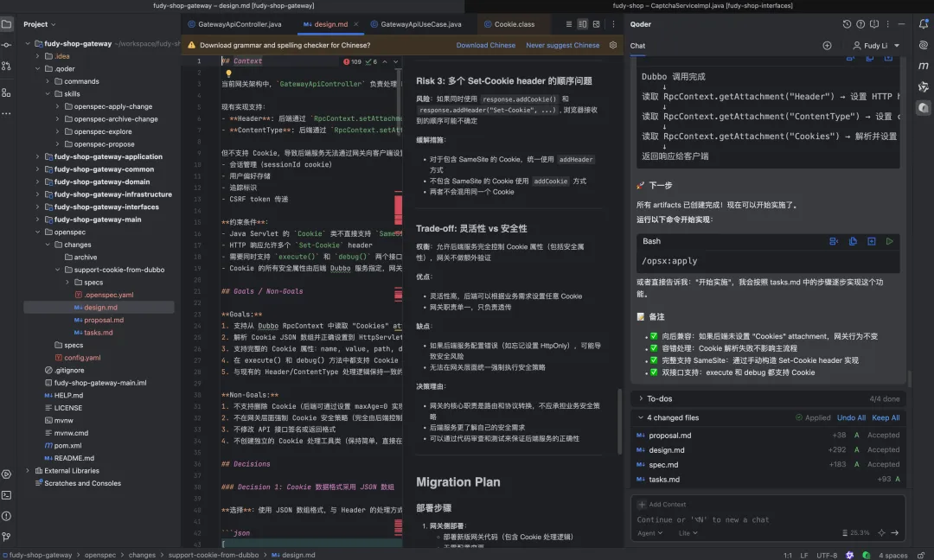934x560 pixels.
Task: Open the Fudy Li account dropdown
Action: tap(876, 46)
